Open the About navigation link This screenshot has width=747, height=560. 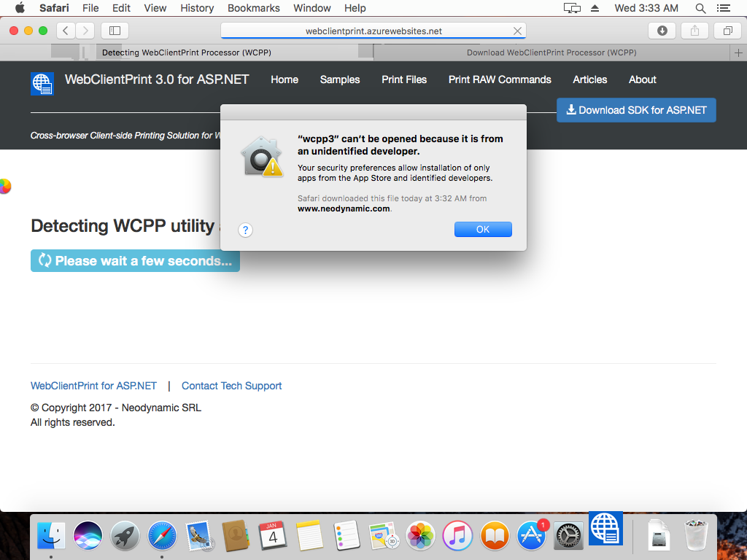pyautogui.click(x=642, y=79)
